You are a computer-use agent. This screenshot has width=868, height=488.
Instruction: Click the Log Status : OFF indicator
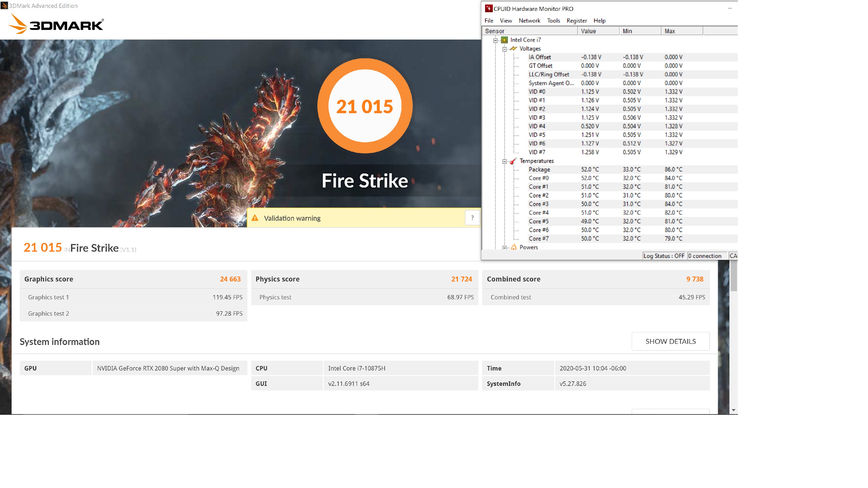click(x=664, y=256)
